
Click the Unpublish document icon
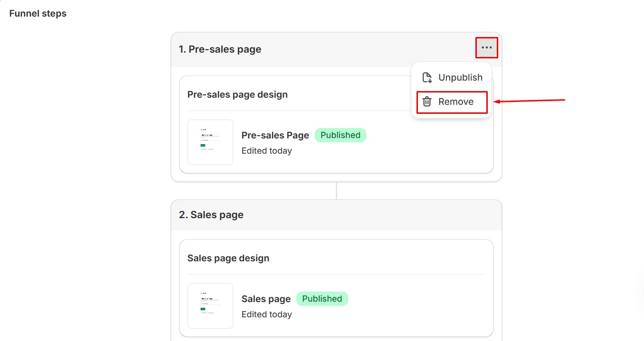click(x=427, y=77)
